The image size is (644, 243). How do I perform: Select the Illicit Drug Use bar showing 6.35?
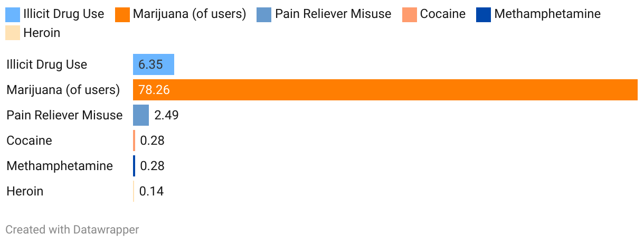154,64
